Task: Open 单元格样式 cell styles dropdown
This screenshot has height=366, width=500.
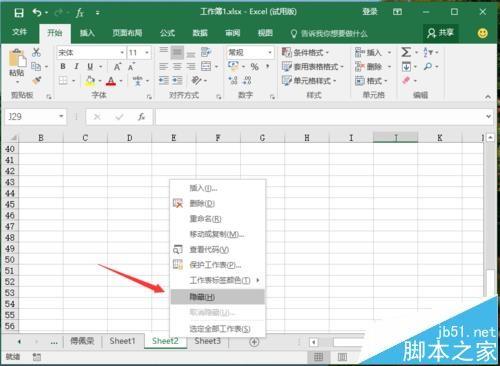Action: [x=309, y=81]
